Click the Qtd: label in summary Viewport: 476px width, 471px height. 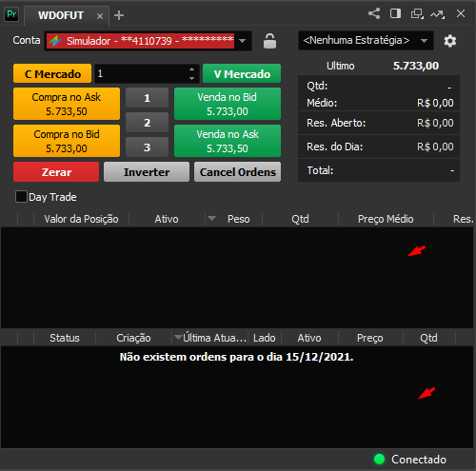[x=317, y=86]
